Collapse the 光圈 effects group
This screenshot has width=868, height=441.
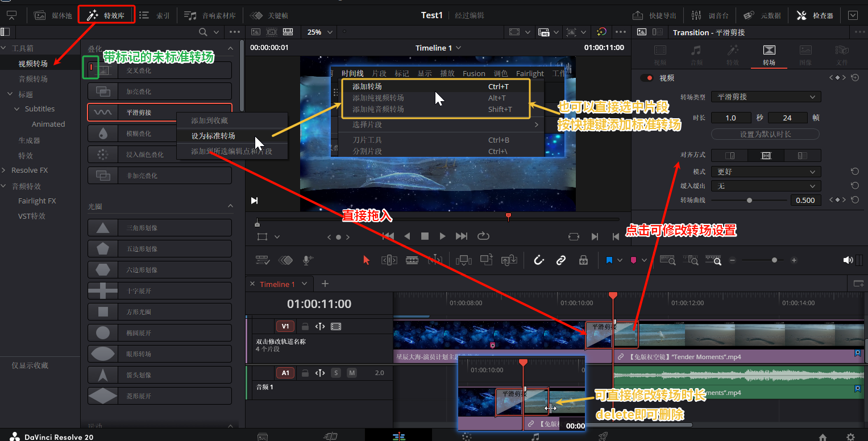[x=230, y=206]
